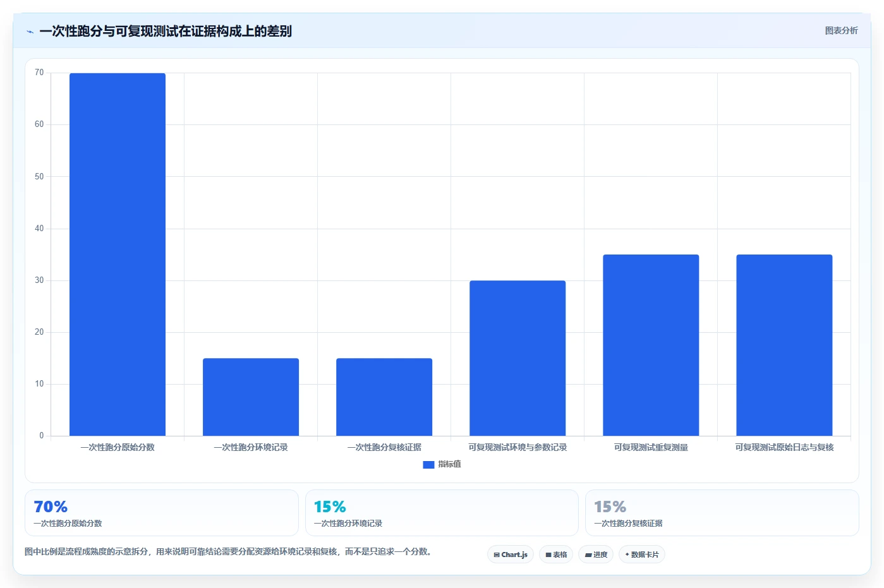Click the x-axis label 可复现测试重复测量

(651, 447)
